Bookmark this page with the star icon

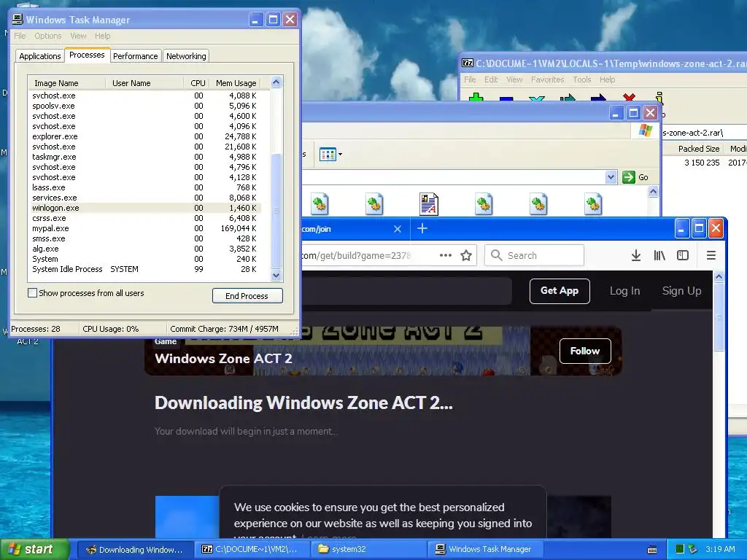click(466, 256)
